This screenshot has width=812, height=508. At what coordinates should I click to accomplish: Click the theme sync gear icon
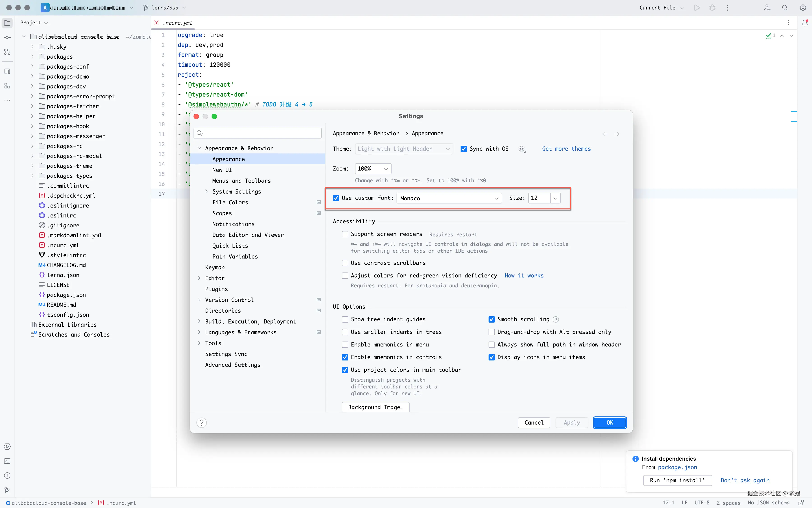521,149
